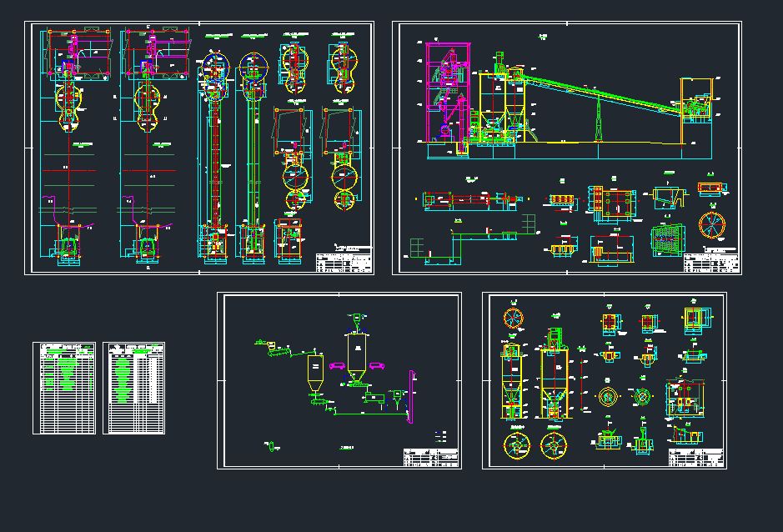Click the wider silo elevation with the green top unit
Image resolution: width=783 pixels, height=532 pixels.
(554, 379)
